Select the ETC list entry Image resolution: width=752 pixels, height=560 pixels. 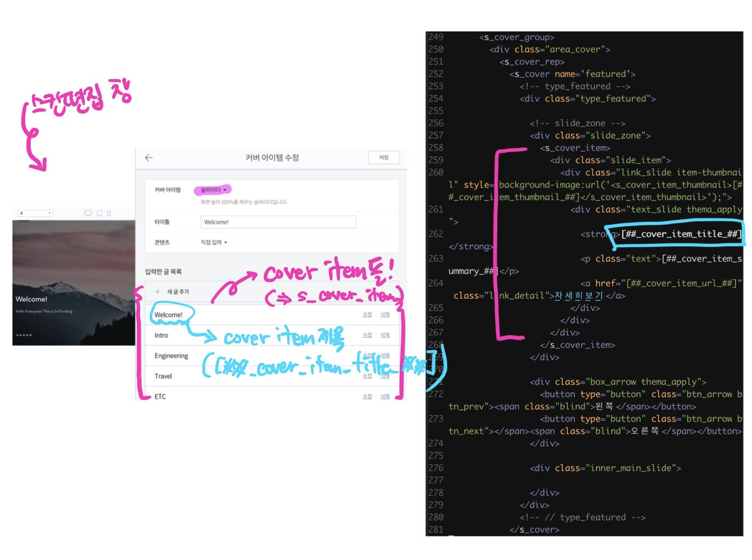(x=160, y=396)
